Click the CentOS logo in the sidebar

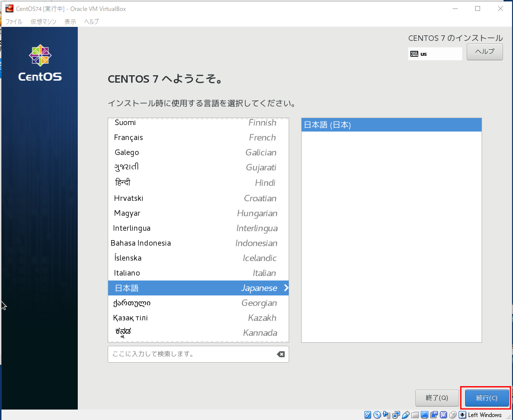pos(40,63)
